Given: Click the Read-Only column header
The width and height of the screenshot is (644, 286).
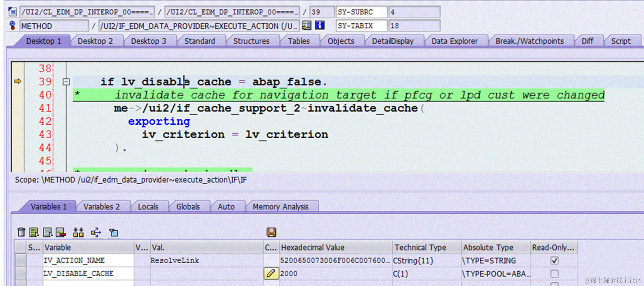Looking at the screenshot, I should (554, 248).
